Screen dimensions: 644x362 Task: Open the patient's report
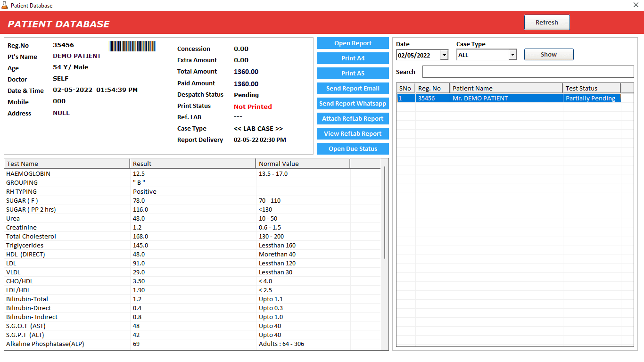(353, 43)
